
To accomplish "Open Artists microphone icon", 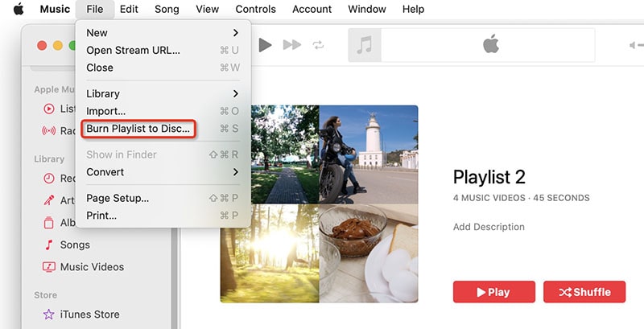I will [x=49, y=200].
